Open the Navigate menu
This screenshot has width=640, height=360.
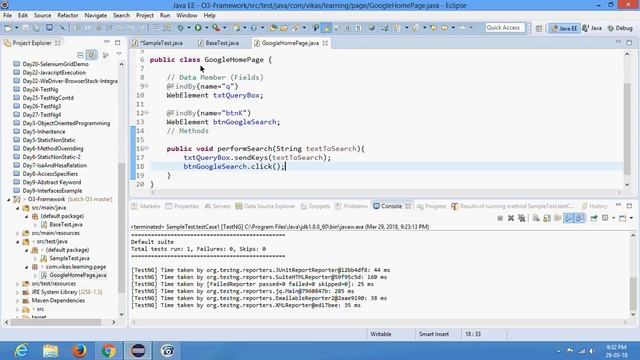[x=96, y=16]
